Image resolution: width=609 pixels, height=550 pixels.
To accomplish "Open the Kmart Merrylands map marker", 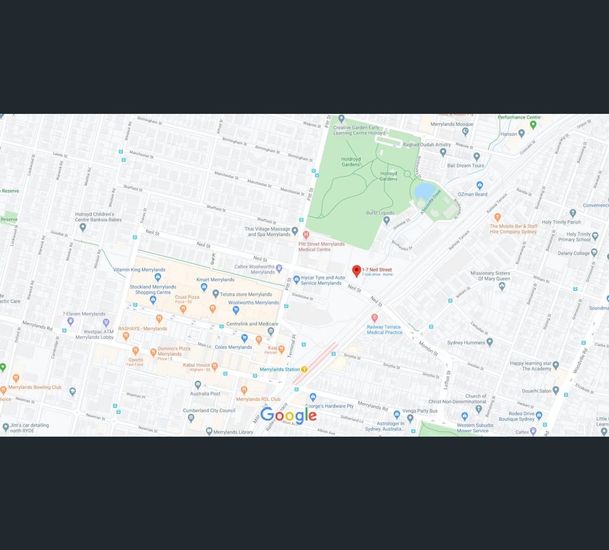I will (204, 287).
